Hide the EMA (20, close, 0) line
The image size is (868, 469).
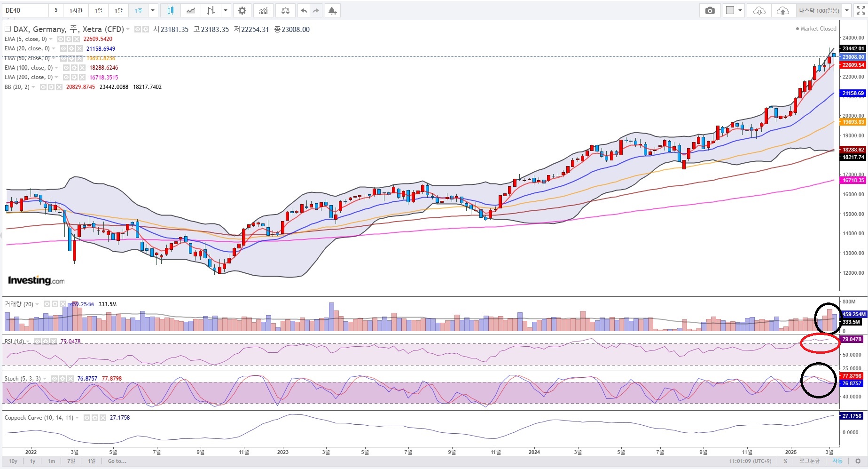click(x=63, y=48)
